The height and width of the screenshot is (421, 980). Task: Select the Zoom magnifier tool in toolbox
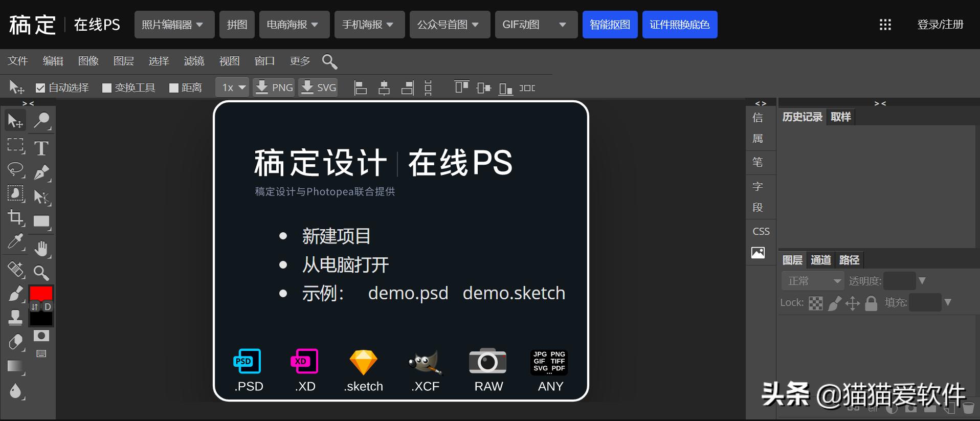point(41,273)
